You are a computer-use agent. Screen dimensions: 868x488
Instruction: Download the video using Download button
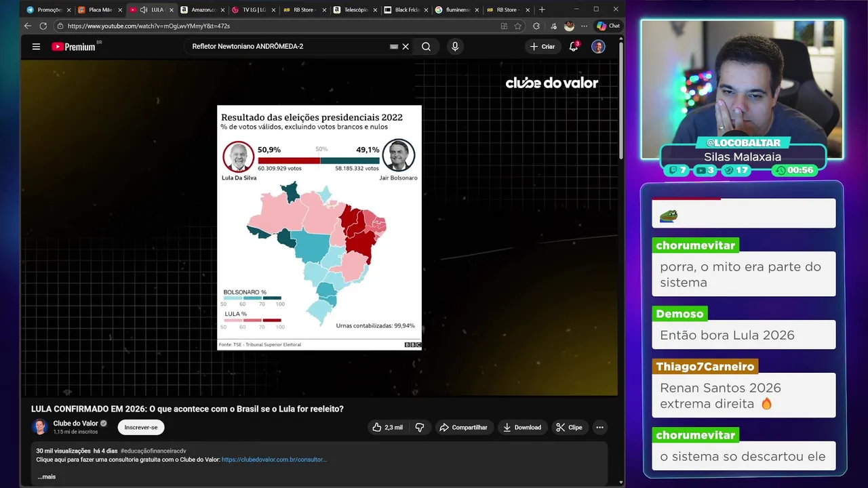point(521,427)
